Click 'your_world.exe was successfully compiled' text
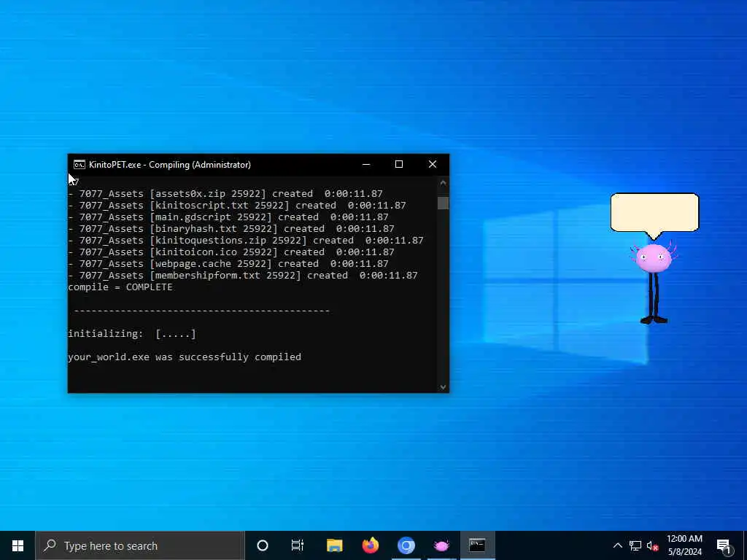Viewport: 747px width, 560px height. coord(185,357)
